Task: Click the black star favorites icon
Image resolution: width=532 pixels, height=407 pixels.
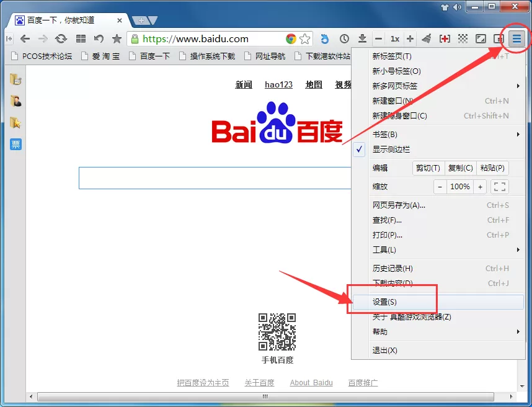Action: [x=117, y=38]
